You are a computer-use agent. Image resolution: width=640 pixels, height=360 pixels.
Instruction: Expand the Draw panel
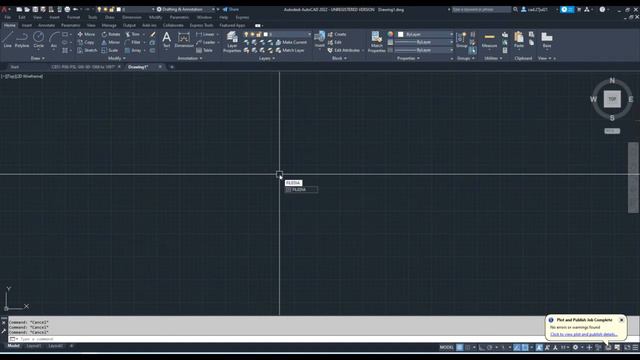pos(37,58)
